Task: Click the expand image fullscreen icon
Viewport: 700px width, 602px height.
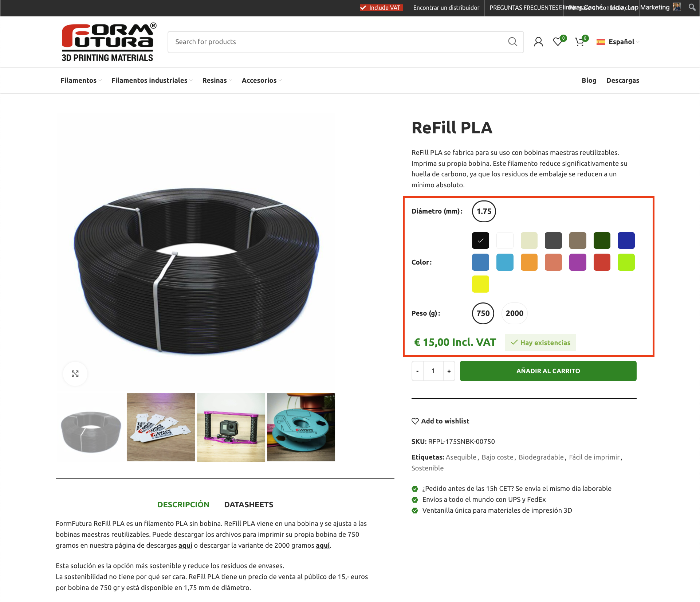Action: [x=75, y=374]
